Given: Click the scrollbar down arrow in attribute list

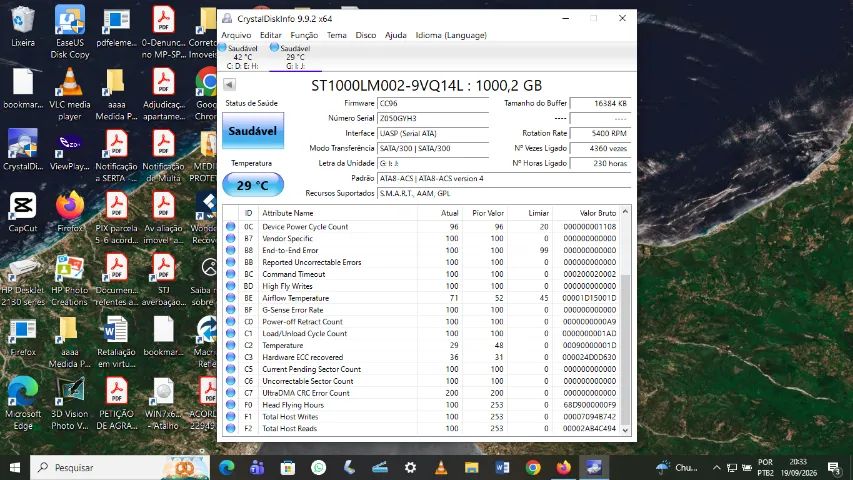Looking at the screenshot, I should (625, 429).
